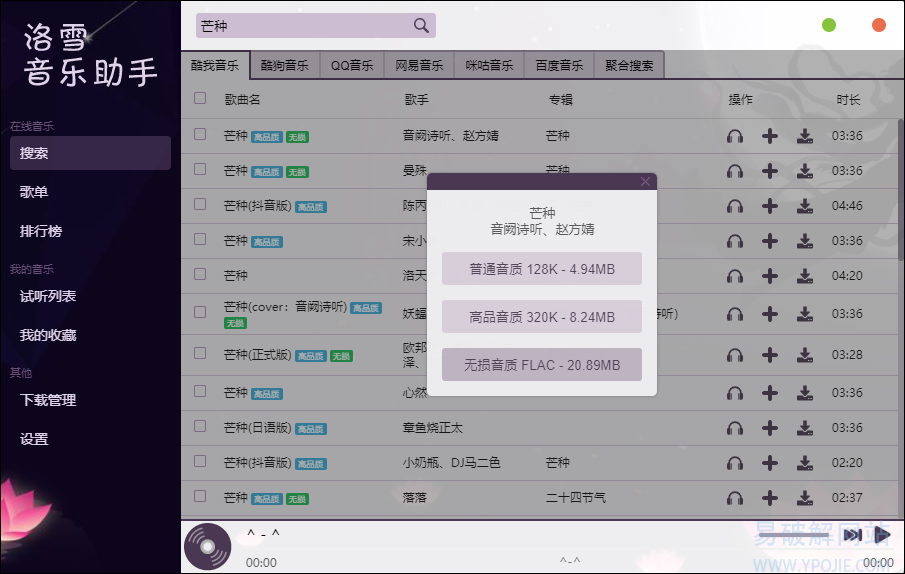Switch to the QQ音乐 tab

pos(352,65)
